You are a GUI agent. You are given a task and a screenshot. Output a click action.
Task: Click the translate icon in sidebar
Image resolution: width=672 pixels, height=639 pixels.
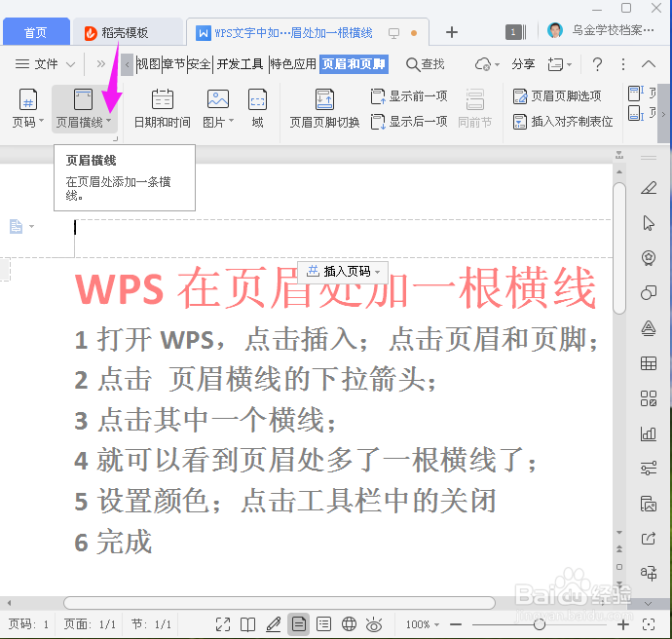(649, 573)
